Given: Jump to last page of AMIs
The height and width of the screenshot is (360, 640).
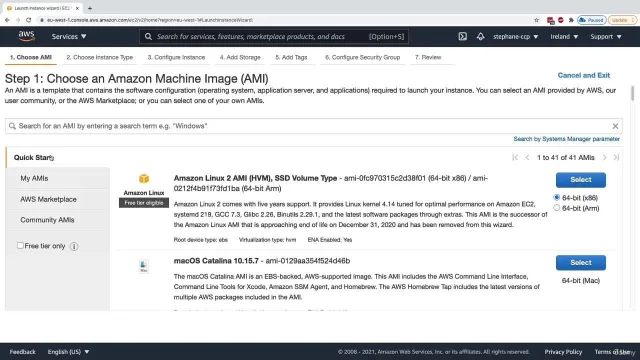Looking at the screenshot, I should pos(616,158).
